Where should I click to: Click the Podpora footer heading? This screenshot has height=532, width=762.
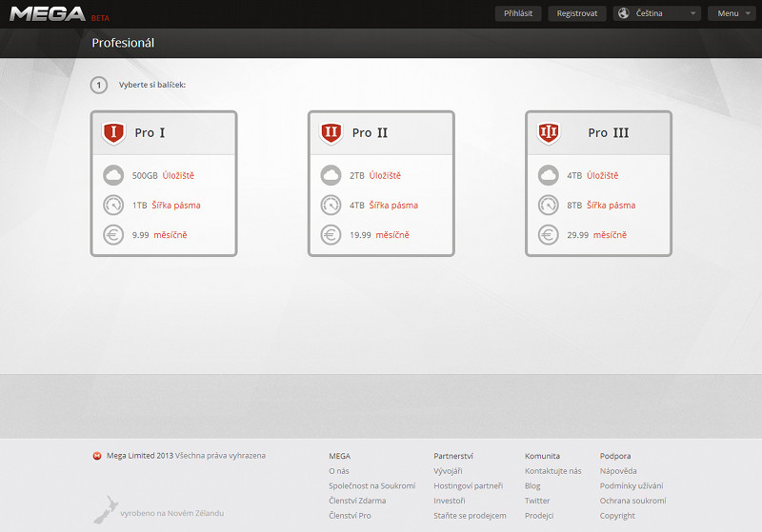tap(615, 456)
